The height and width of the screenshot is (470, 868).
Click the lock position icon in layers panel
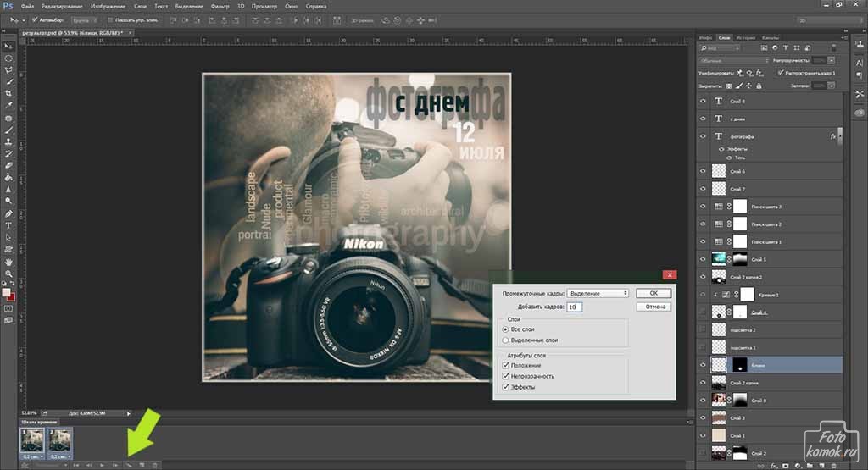(749, 86)
